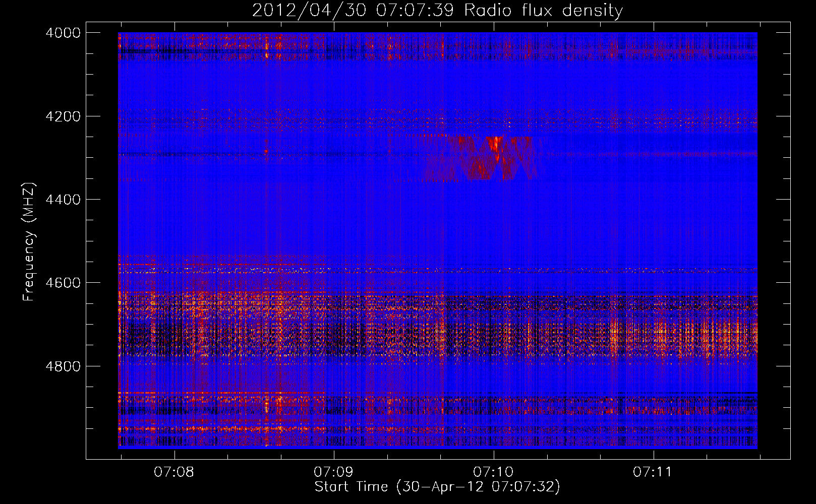Viewport: 816px width, 504px height.
Task: Click the 07:09 time tick label
Action: pos(333,472)
